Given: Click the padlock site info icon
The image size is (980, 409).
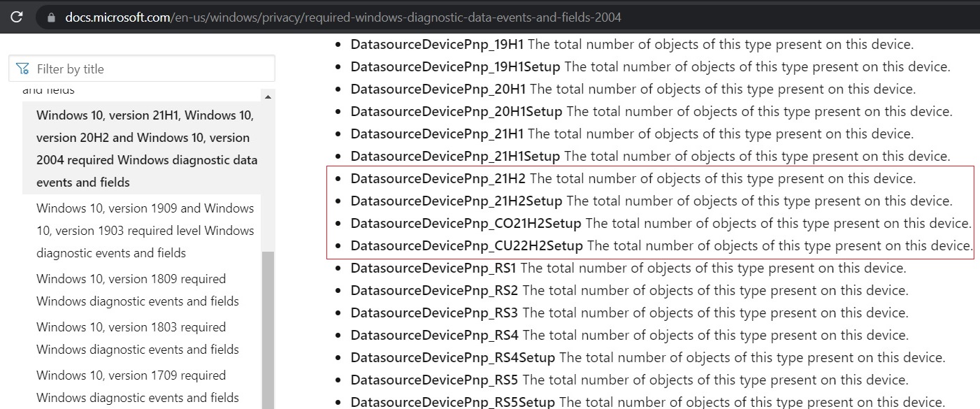Looking at the screenshot, I should pyautogui.click(x=50, y=17).
